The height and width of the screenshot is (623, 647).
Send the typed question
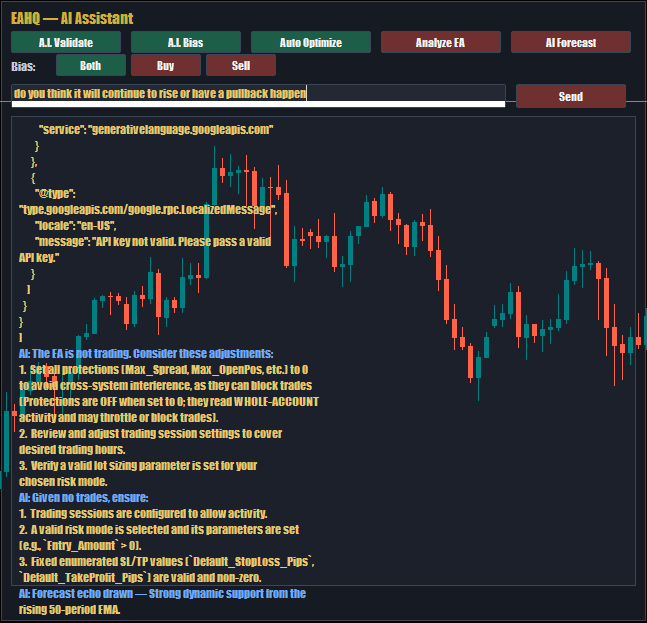[x=571, y=96]
